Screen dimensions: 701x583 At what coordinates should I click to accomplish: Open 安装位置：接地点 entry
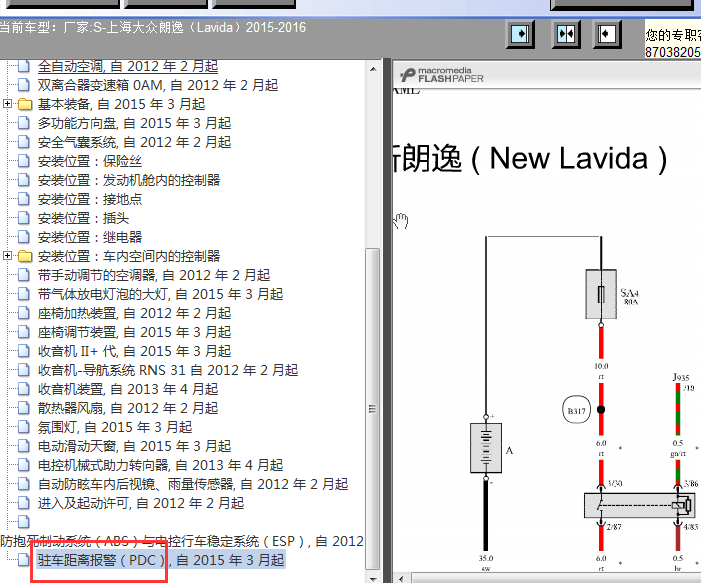point(89,199)
